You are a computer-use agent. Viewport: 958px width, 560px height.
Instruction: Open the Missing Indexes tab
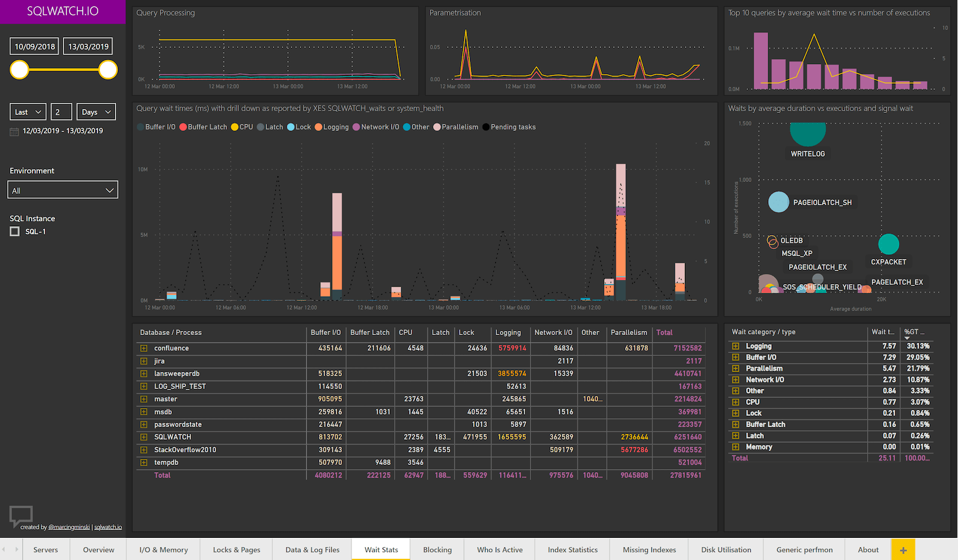click(650, 550)
